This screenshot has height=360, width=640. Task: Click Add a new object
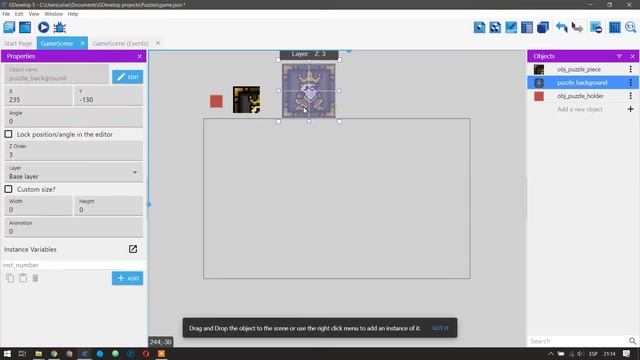[580, 109]
